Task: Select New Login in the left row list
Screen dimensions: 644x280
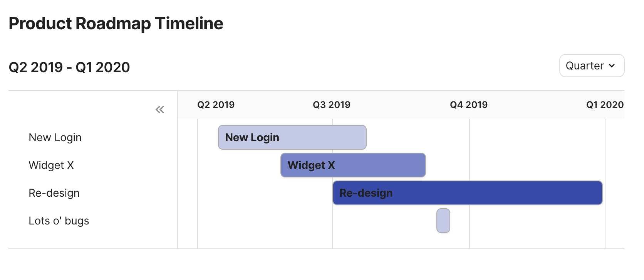Action: click(55, 138)
